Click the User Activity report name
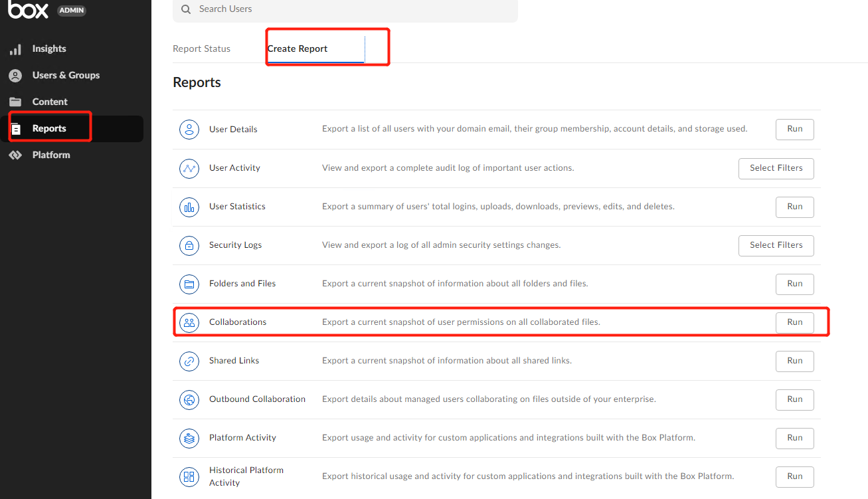 point(234,168)
